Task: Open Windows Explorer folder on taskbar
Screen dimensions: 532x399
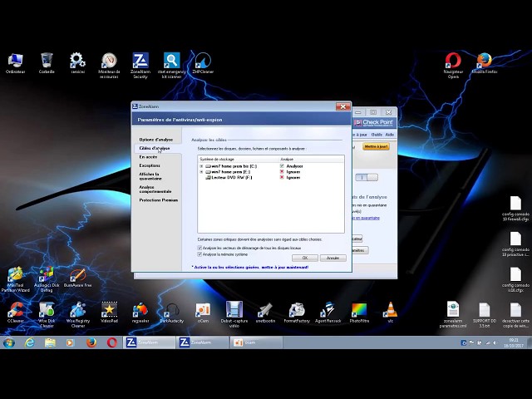Action: pyautogui.click(x=50, y=342)
